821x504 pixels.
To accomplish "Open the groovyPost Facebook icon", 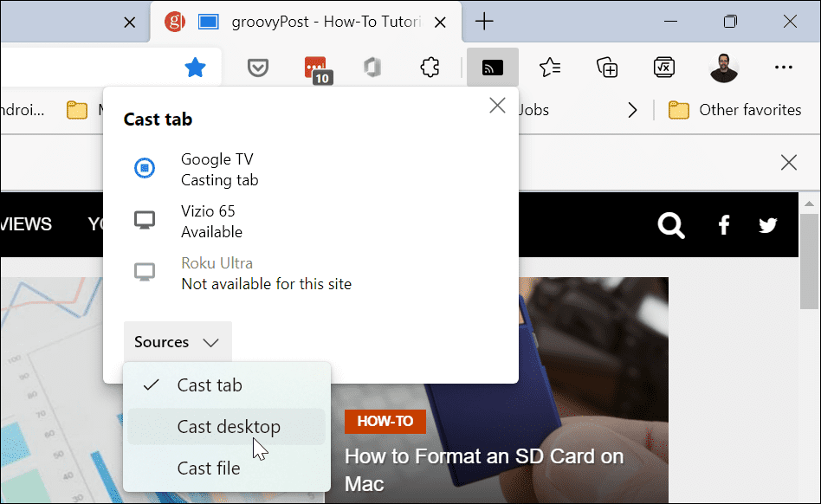I will pos(724,225).
